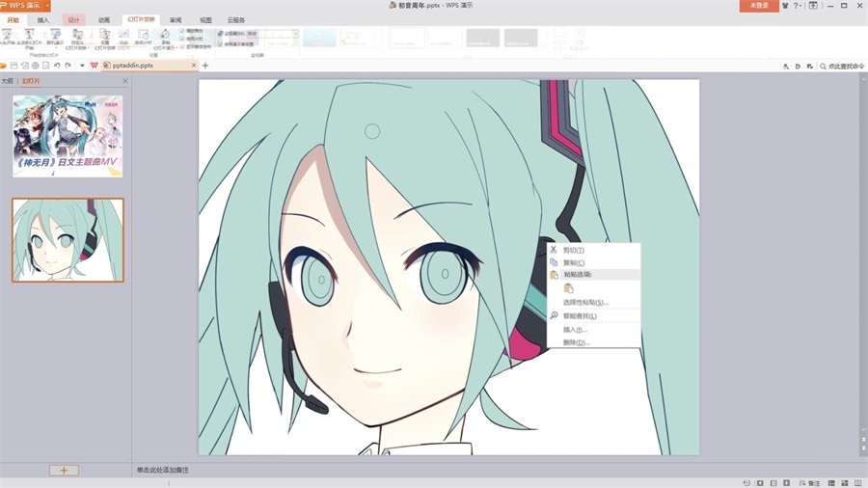Open the 监视器 monitor combo box
The width and height of the screenshot is (868, 488).
252,34
